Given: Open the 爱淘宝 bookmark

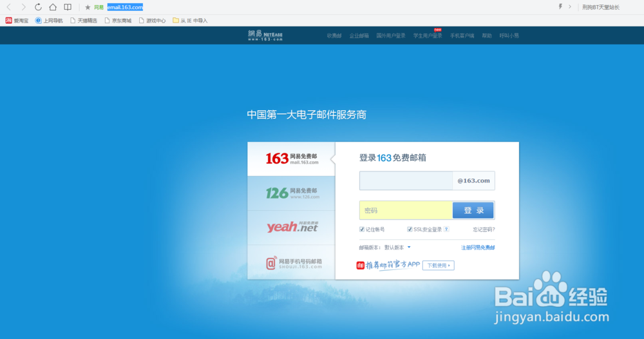Looking at the screenshot, I should tap(17, 21).
